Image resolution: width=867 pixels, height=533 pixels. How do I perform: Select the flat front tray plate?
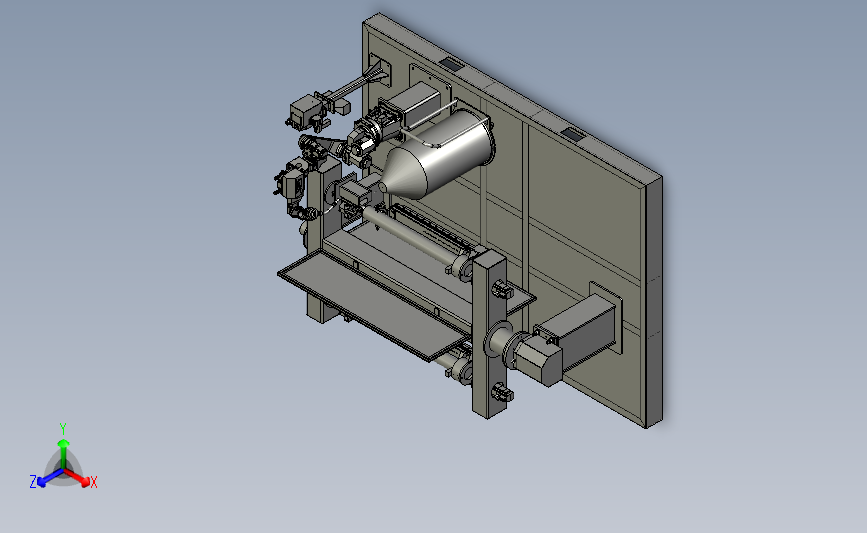coord(375,304)
